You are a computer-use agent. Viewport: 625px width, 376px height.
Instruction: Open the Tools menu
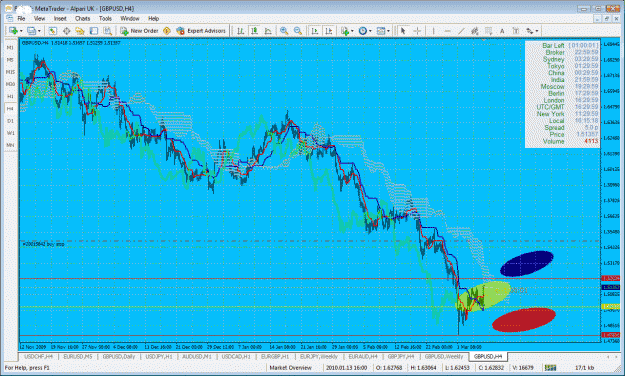[x=105, y=18]
